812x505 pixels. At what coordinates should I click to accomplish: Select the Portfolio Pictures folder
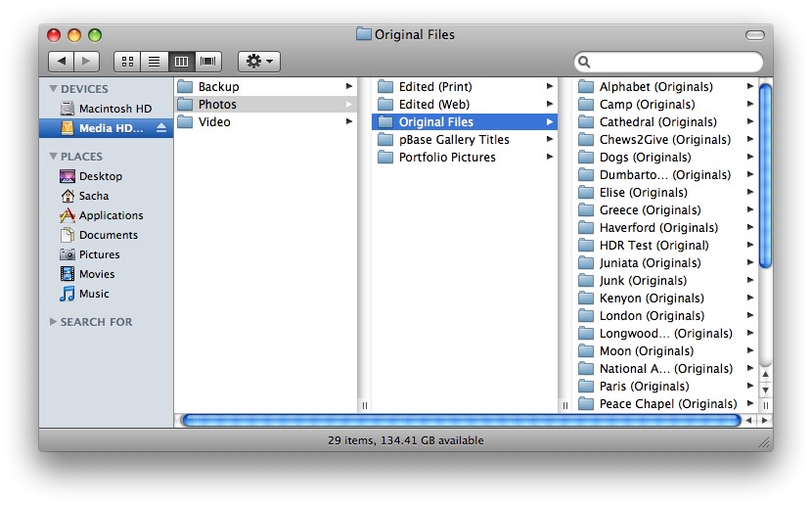click(x=465, y=157)
